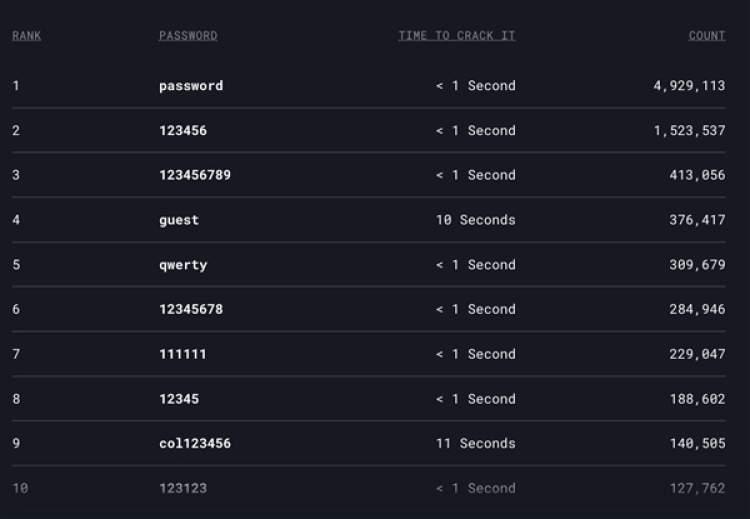Screen dimensions: 750x519
Task: Select the 'guest' password entry
Action: [179, 220]
